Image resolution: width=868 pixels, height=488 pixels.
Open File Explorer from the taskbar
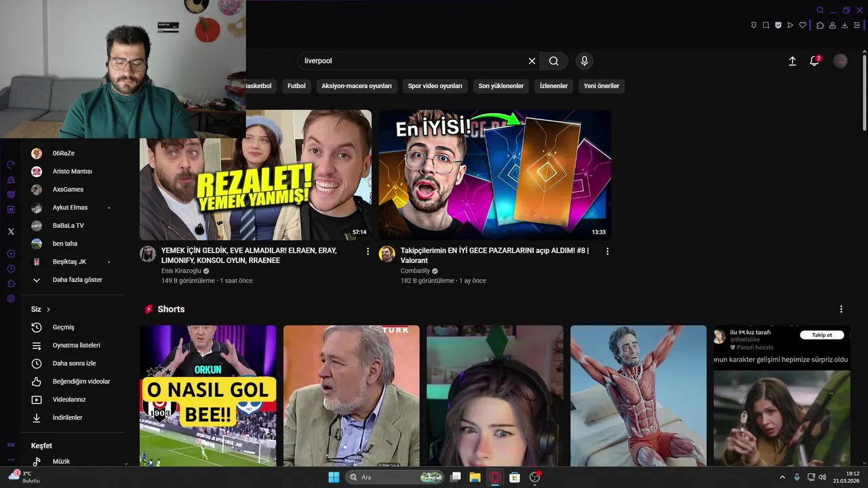[475, 477]
